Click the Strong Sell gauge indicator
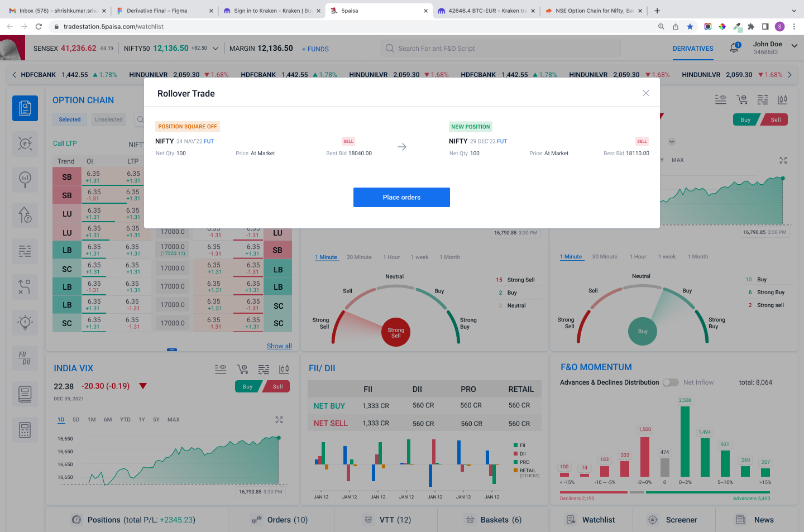The width and height of the screenshot is (804, 532). pyautogui.click(x=396, y=333)
